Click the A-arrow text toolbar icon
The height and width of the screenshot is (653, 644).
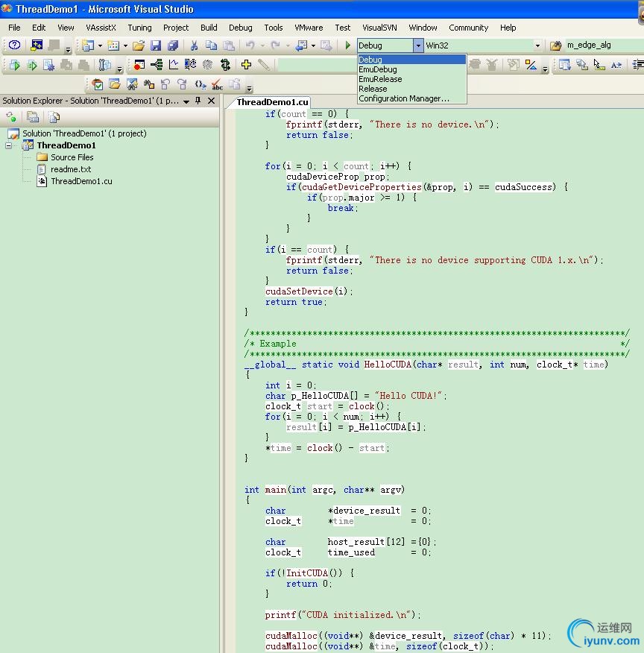pyautogui.click(x=616, y=65)
